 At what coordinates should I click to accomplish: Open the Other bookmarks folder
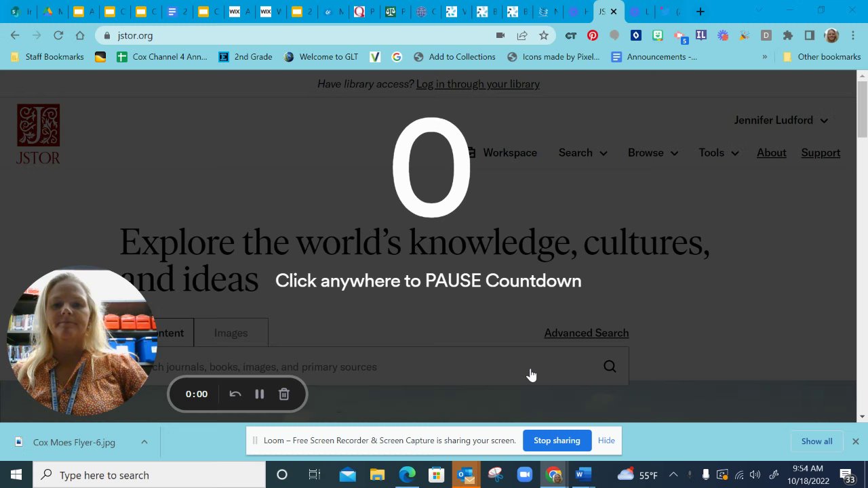click(822, 57)
